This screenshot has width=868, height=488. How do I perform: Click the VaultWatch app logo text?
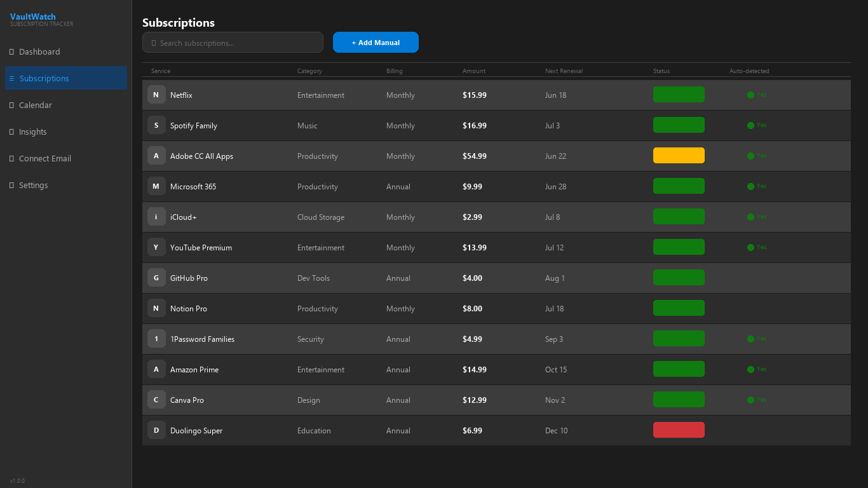click(33, 17)
